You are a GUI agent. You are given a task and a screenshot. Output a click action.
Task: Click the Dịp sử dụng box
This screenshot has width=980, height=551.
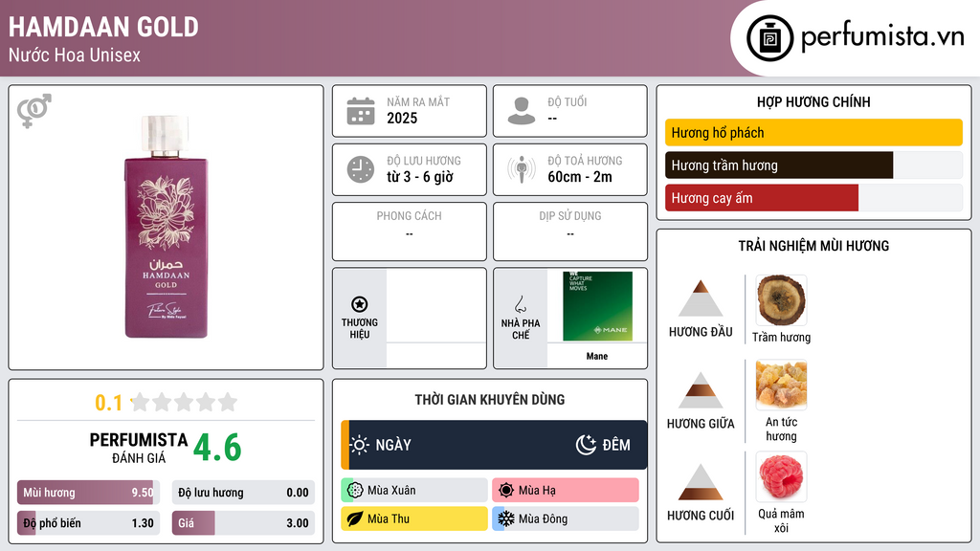[570, 231]
